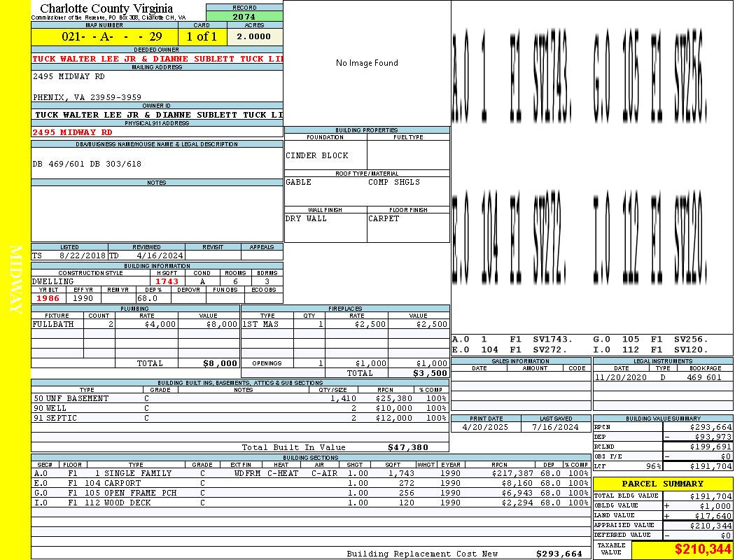Click the LCF 96% value
This screenshot has height=560, width=735.
pos(652,467)
